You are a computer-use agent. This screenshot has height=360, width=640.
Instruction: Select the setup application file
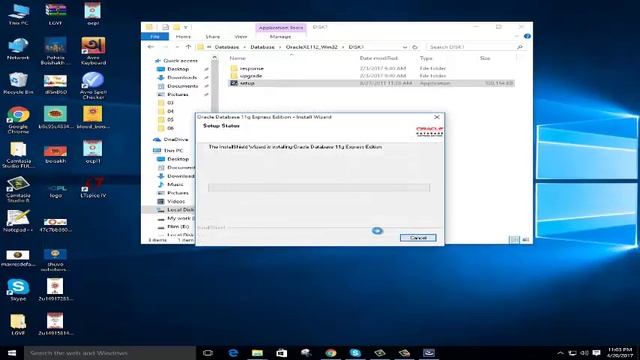pyautogui.click(x=247, y=83)
